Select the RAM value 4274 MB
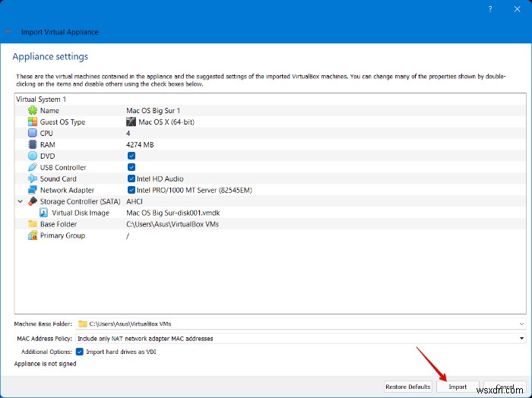Image resolution: width=532 pixels, height=398 pixels. click(140, 145)
